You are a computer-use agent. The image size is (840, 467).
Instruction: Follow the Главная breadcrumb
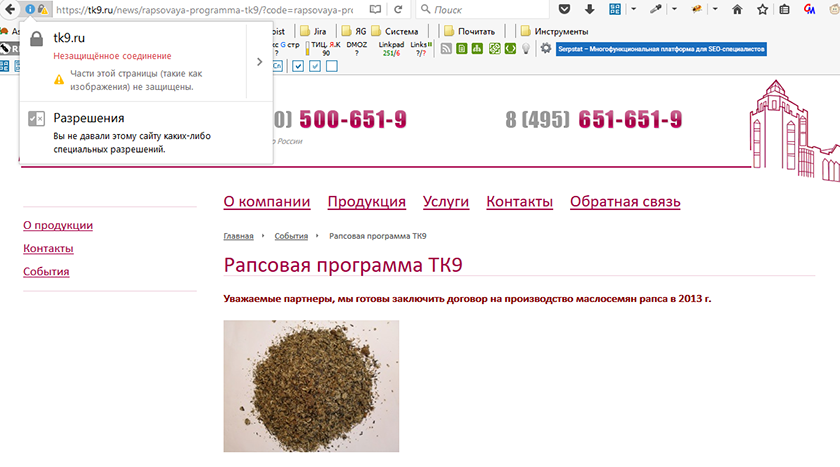point(238,236)
